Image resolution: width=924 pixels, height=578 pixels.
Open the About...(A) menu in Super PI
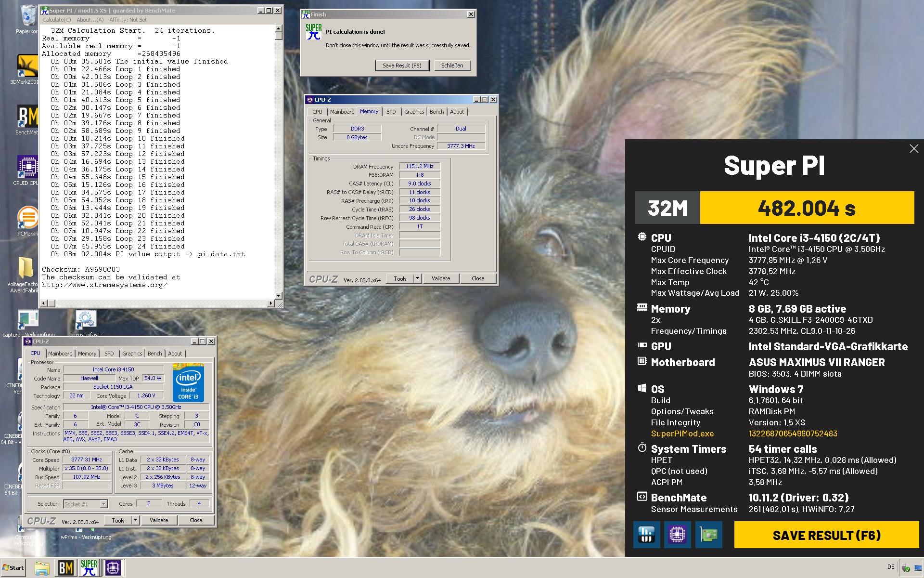point(90,20)
